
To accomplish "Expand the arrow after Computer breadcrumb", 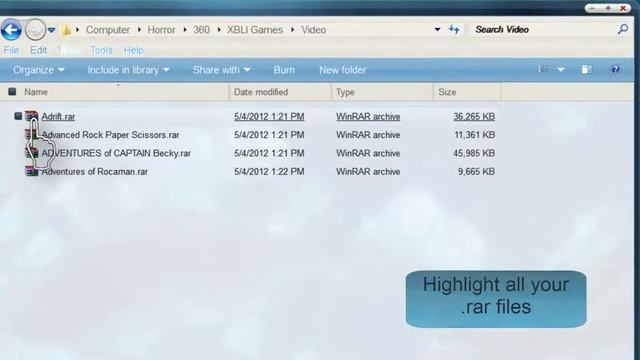I will (x=139, y=30).
